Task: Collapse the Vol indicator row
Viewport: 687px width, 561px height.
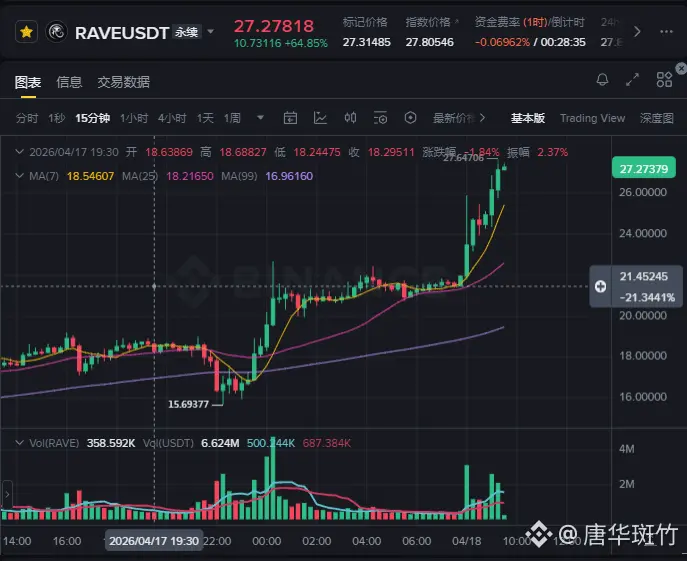Action: [19, 443]
